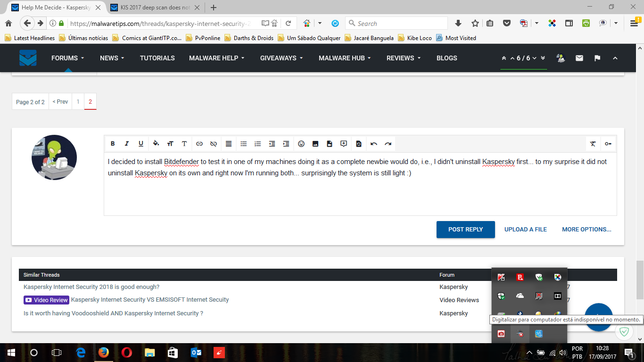Click Upload a File
This screenshot has width=644, height=362.
coord(526,230)
